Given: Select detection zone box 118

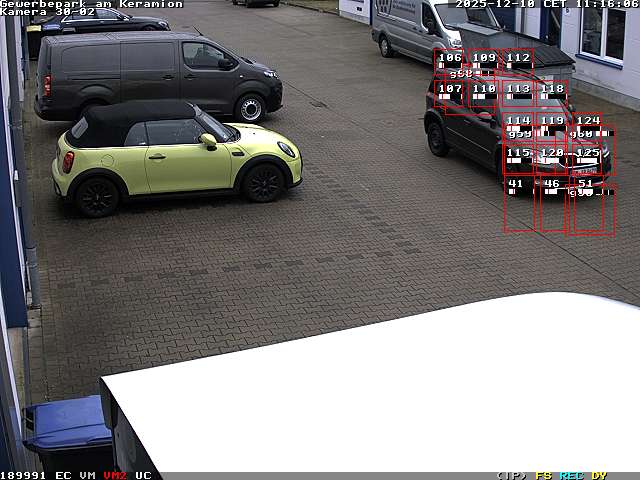Looking at the screenshot, I should pos(552,94).
